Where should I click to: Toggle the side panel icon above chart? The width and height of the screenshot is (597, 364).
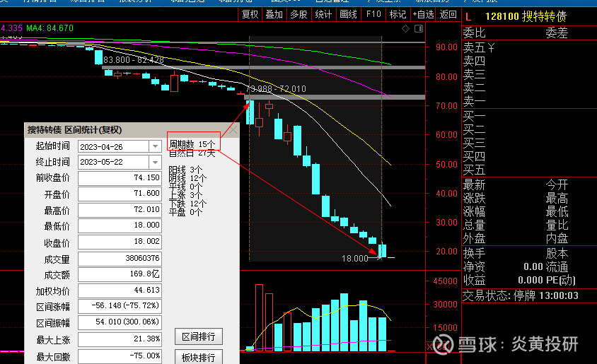coord(419,28)
